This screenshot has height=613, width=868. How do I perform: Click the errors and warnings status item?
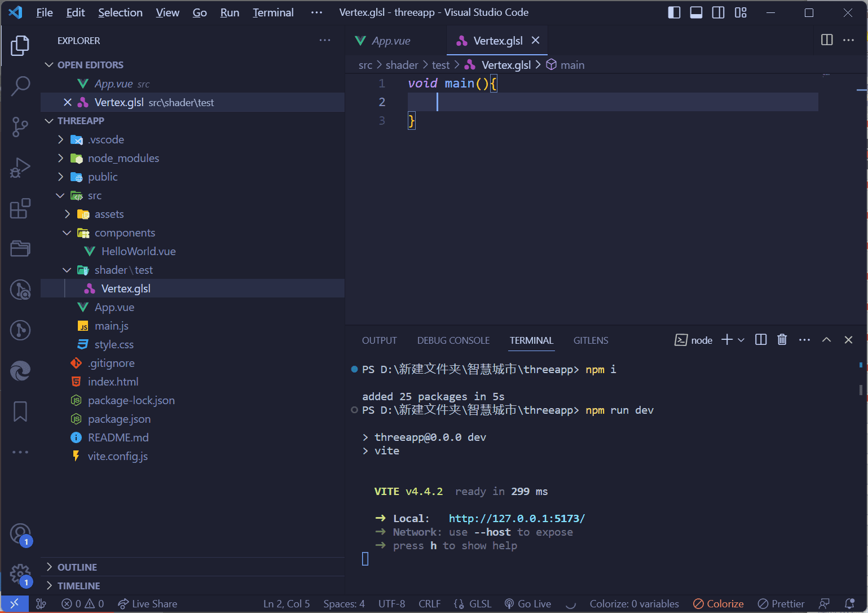[82, 603]
